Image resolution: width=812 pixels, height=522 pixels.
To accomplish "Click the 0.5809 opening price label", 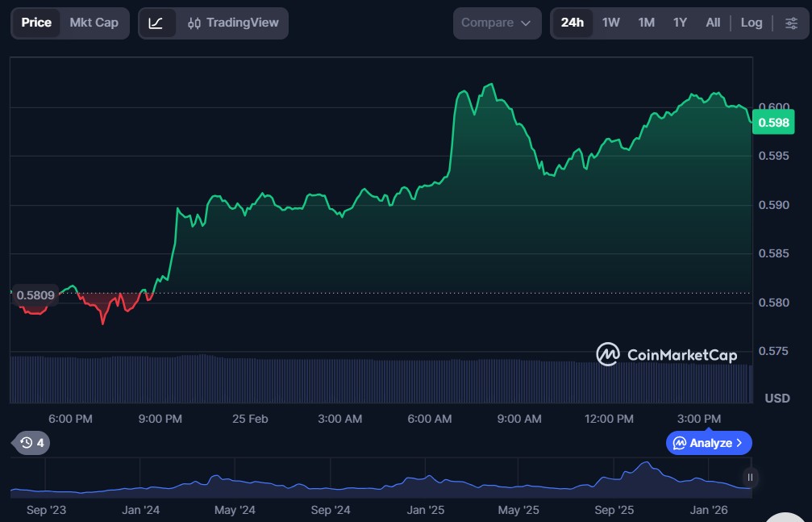I will [35, 295].
